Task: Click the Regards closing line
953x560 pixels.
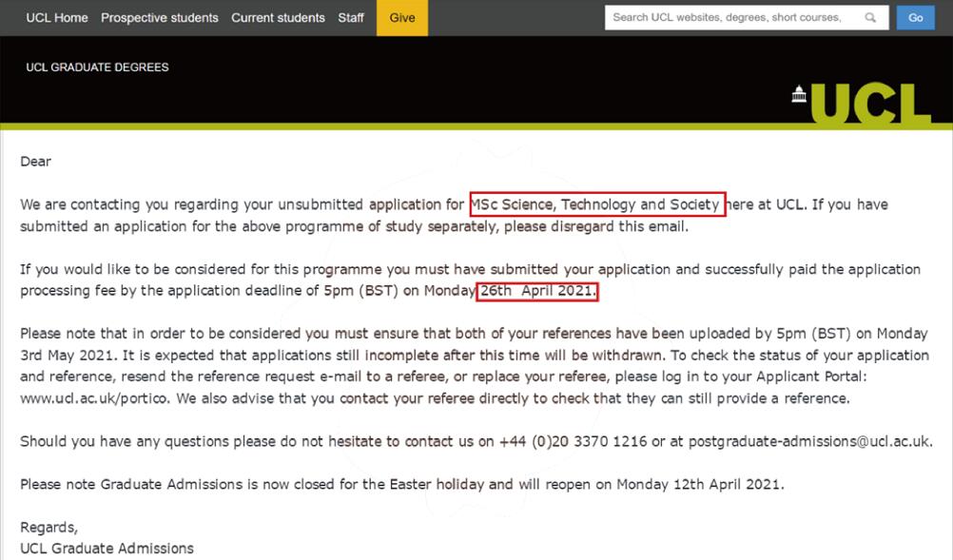Action: coord(49,527)
